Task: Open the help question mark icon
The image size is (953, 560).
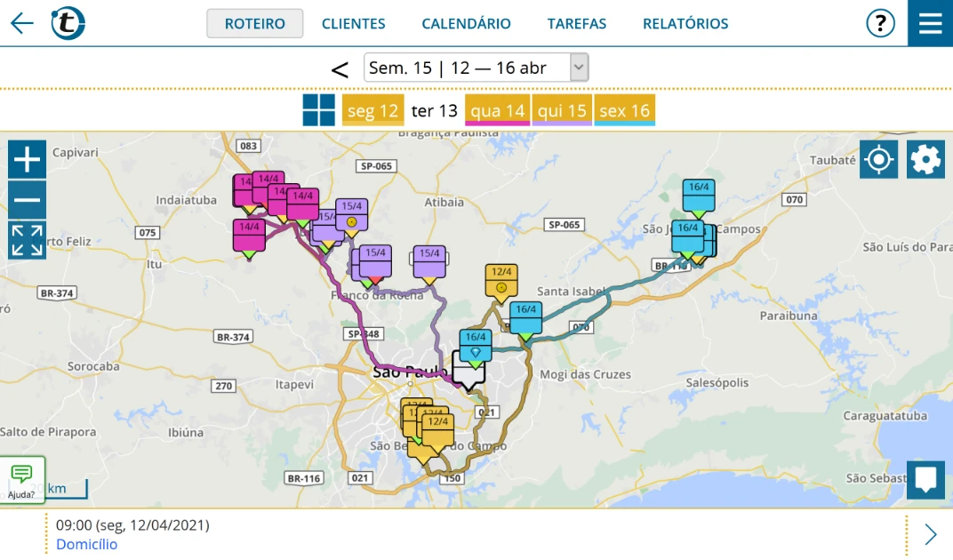Action: point(879,23)
